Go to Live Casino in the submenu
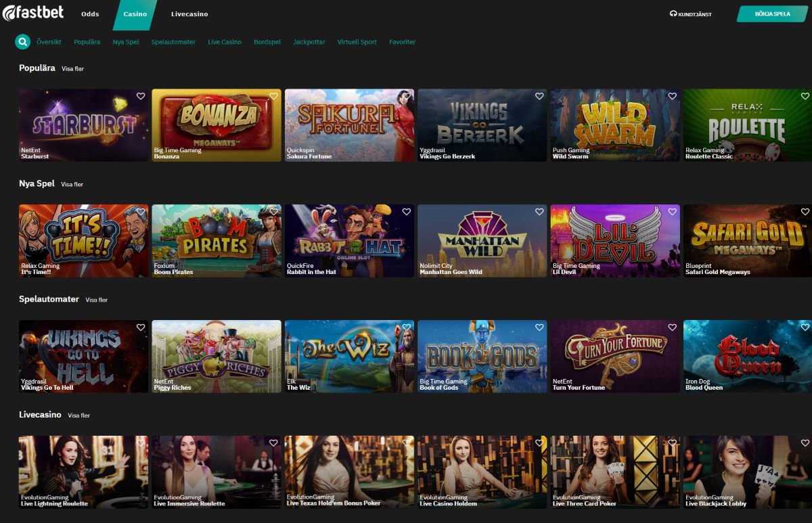This screenshot has height=523, width=812. (225, 42)
